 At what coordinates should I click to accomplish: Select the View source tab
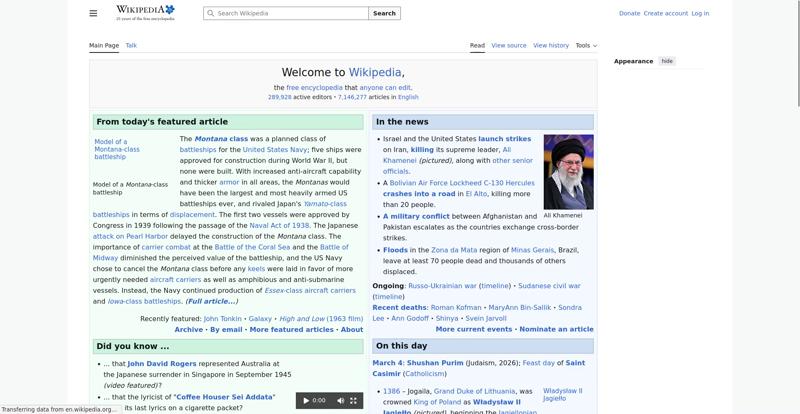tap(509, 45)
